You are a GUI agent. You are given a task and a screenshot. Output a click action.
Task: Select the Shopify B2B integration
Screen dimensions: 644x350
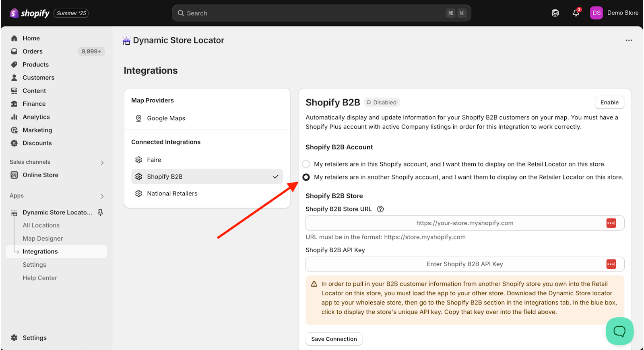point(207,177)
